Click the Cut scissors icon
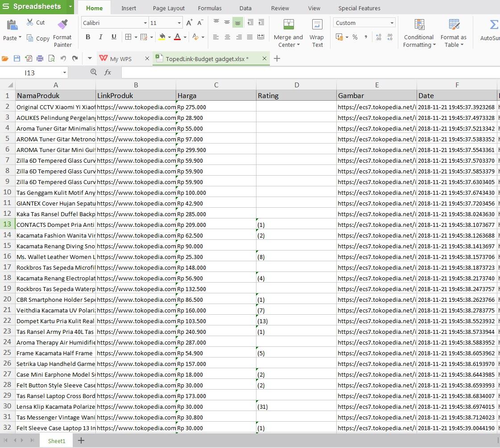Image resolution: width=500 pixels, height=448 pixels. [30, 22]
